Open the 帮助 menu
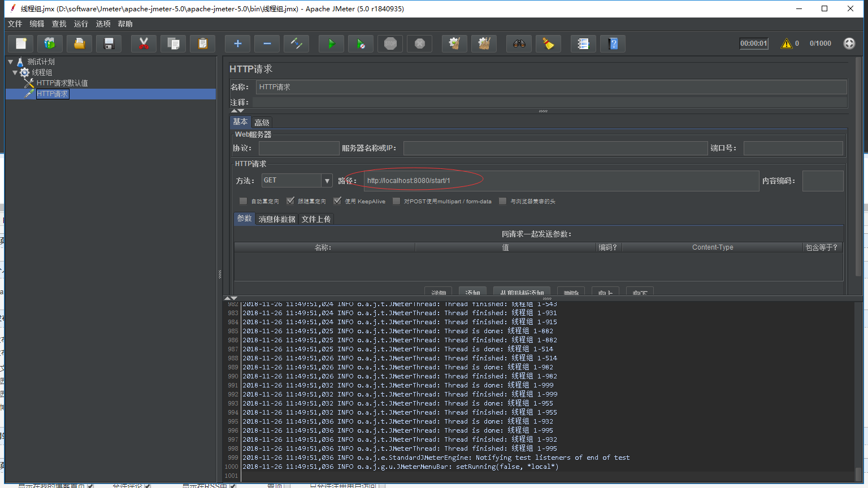868x488 pixels. (x=125, y=24)
